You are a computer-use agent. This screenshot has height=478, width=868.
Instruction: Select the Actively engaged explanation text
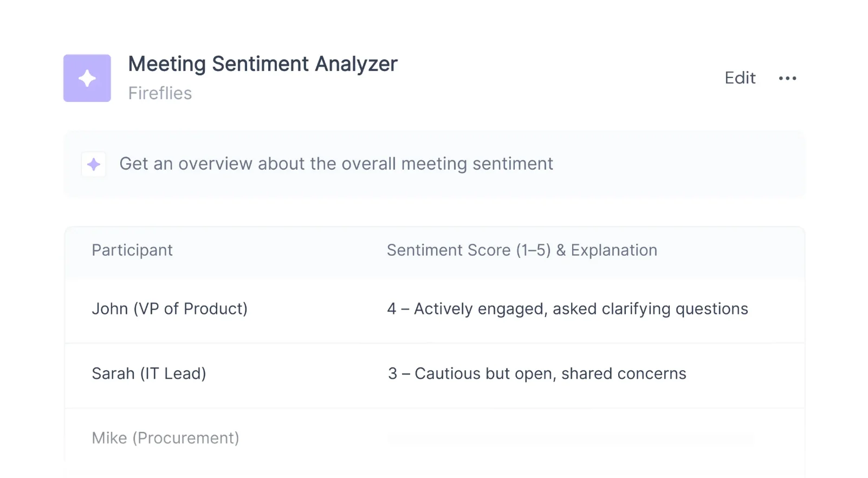click(x=581, y=309)
